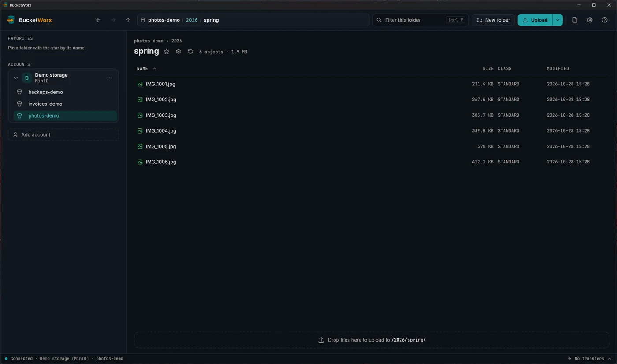The image size is (617, 364).
Task: Click the Class column header
Action: pyautogui.click(x=505, y=68)
